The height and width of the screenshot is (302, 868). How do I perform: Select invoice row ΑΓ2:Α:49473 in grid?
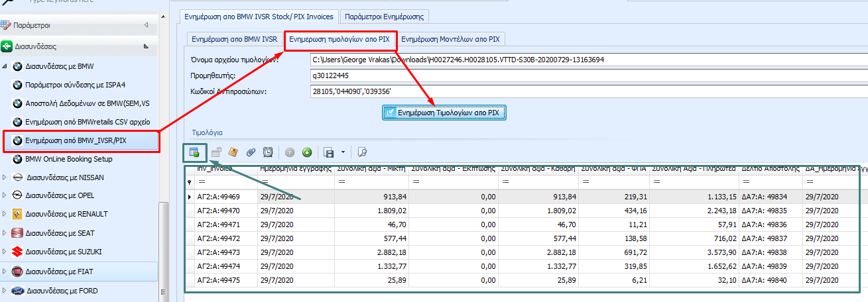218,254
